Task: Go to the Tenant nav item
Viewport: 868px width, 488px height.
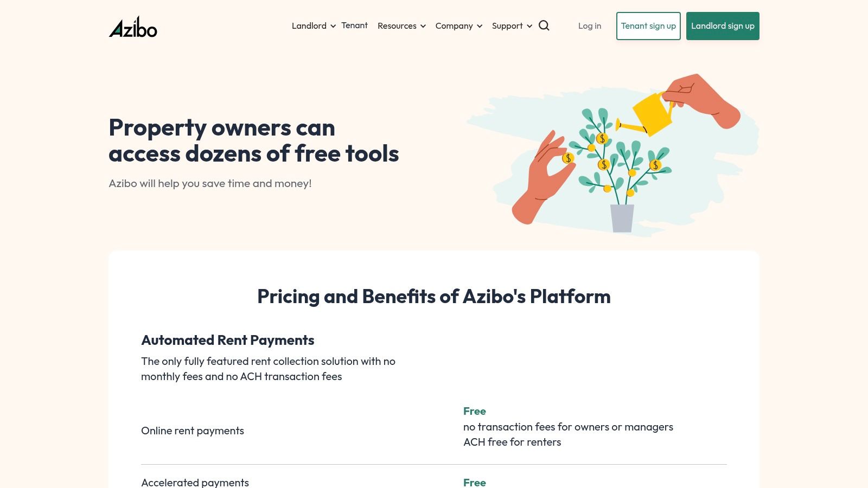Action: tap(354, 25)
